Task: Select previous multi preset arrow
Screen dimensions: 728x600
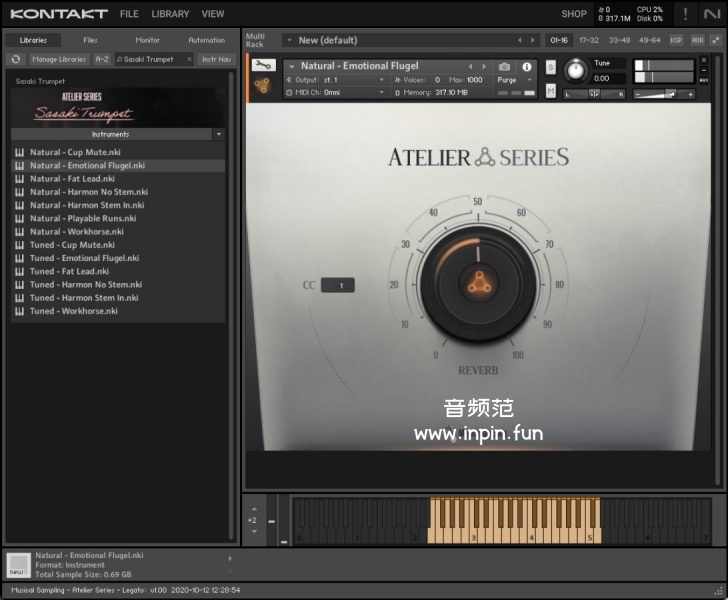Action: (520, 40)
